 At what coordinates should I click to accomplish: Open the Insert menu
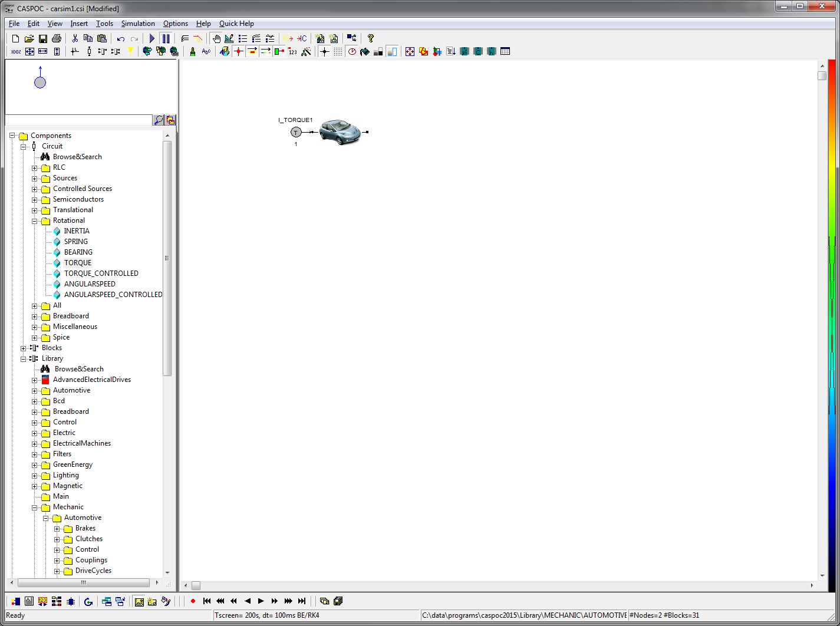(x=79, y=24)
